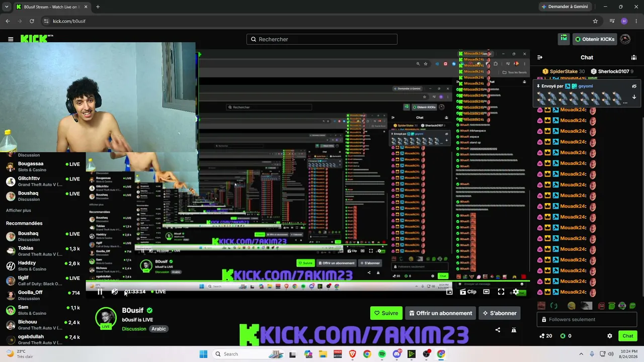Open the browser's three-dot menu
Viewport: 644px width, 362px height.
[x=636, y=21]
